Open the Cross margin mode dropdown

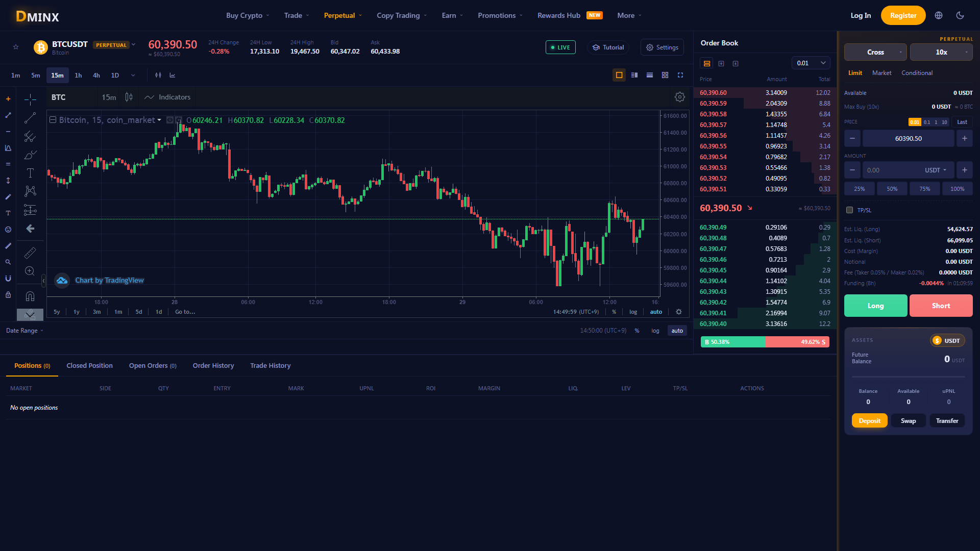click(875, 52)
